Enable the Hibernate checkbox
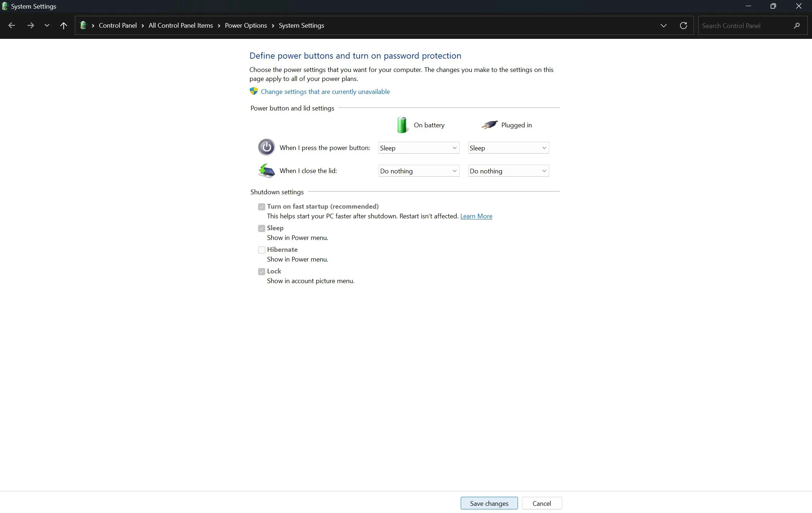The width and height of the screenshot is (812, 513). (261, 250)
